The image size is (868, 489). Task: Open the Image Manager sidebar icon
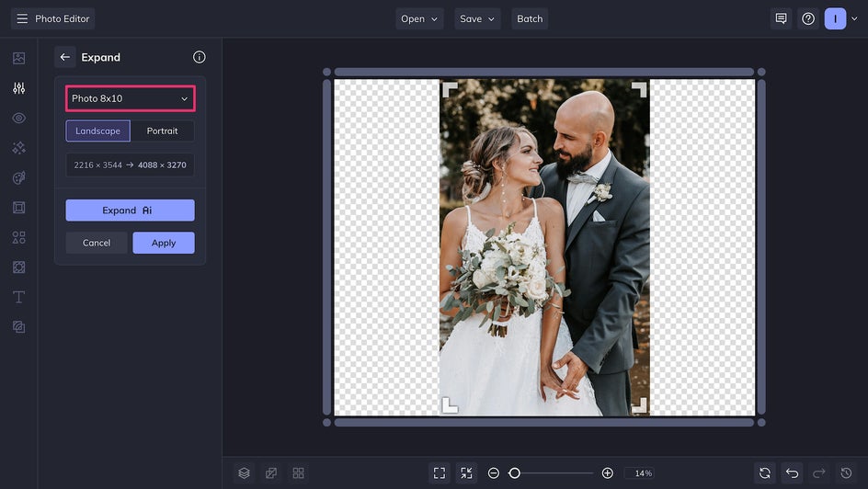[x=18, y=58]
